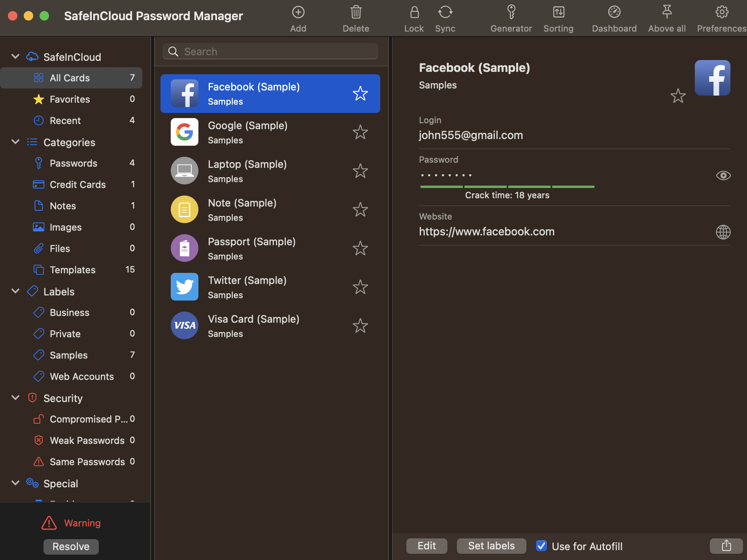Screen dimensions: 747x560
Task: Click the john555@gmail.com login value
Action: pyautogui.click(x=471, y=135)
